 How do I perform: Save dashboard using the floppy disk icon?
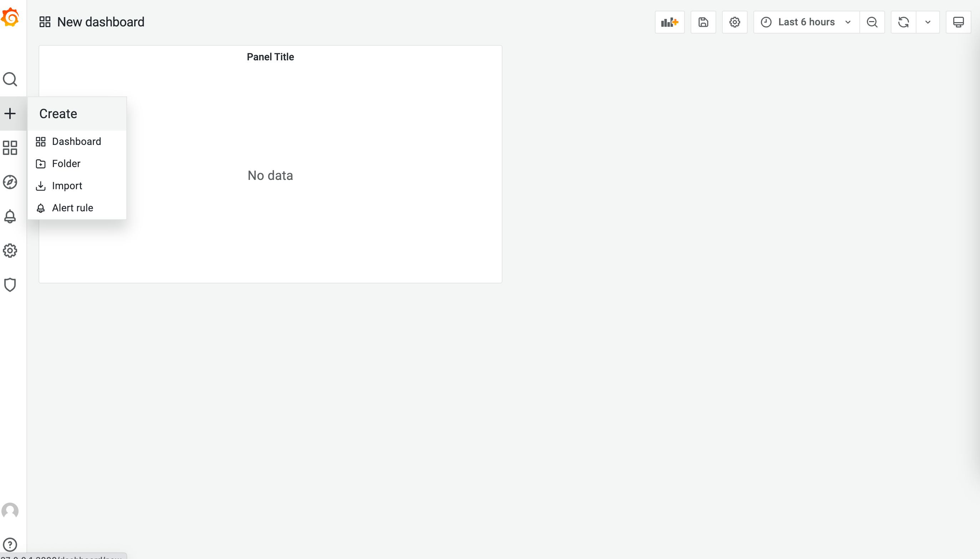click(703, 22)
